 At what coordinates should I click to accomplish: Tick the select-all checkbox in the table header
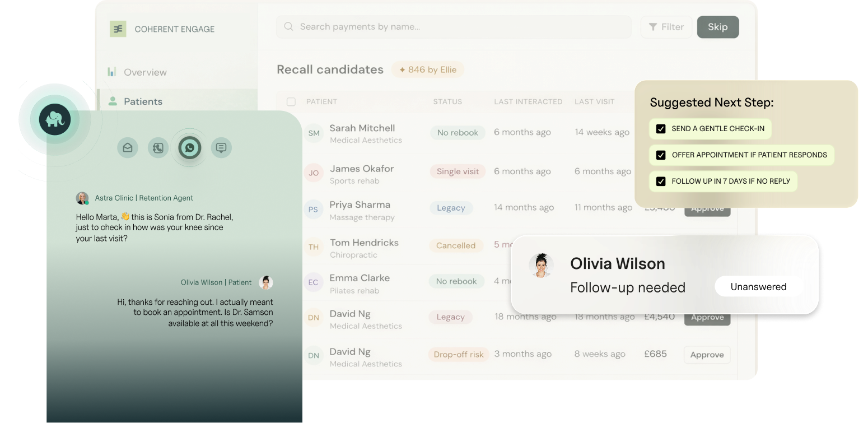click(x=291, y=102)
